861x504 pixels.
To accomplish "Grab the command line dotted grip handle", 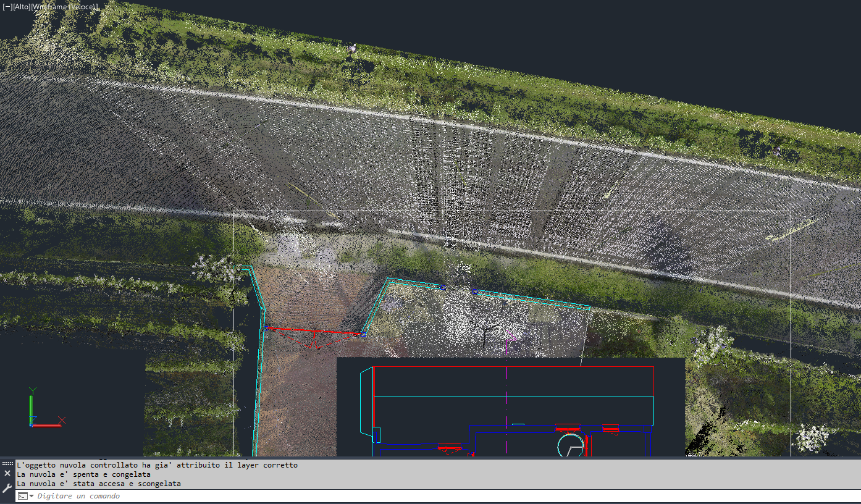I will [x=7, y=463].
